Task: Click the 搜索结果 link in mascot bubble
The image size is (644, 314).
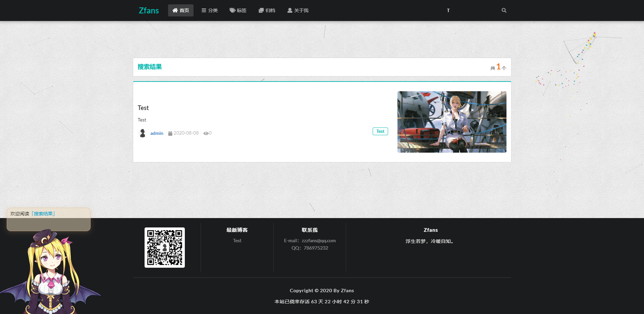Action: (x=43, y=214)
